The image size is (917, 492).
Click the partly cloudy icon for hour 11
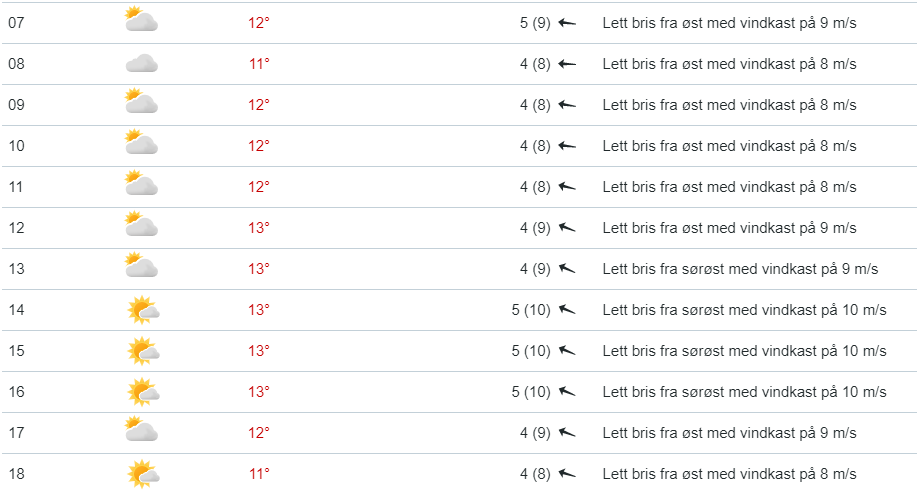coord(142,186)
